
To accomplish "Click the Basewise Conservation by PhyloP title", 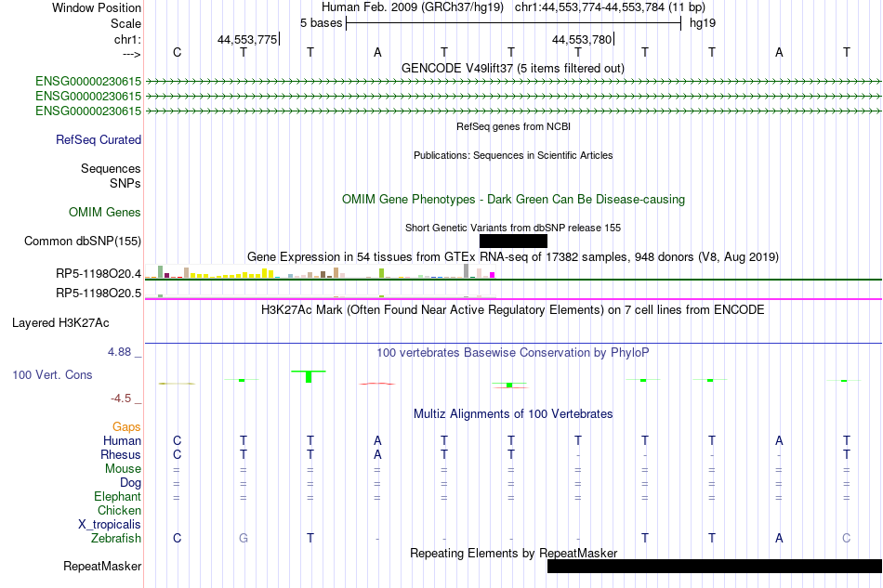I will pos(513,353).
